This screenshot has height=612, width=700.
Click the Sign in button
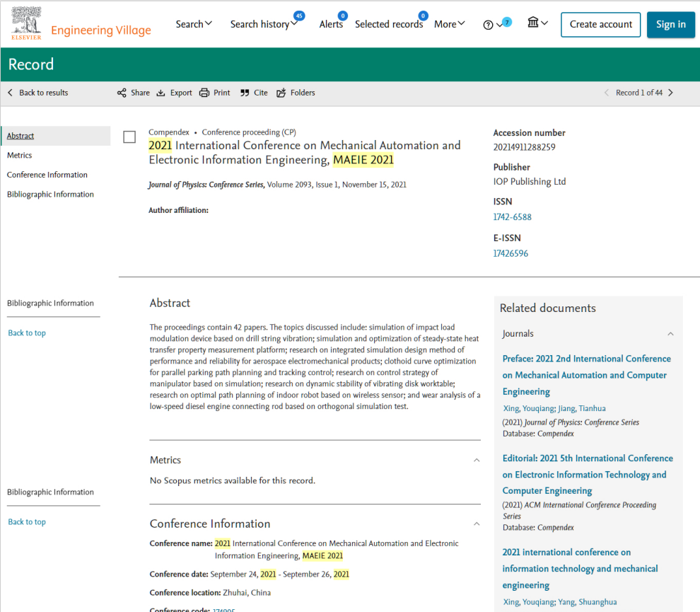click(x=670, y=25)
